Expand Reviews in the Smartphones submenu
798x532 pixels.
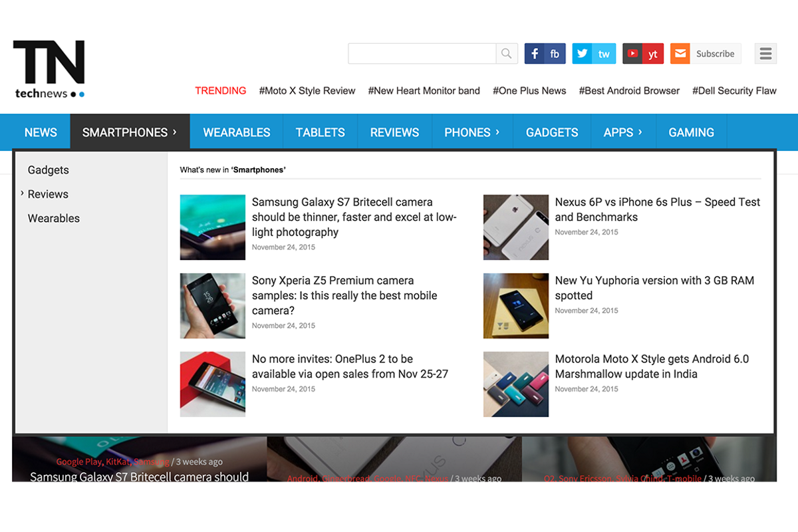point(48,194)
